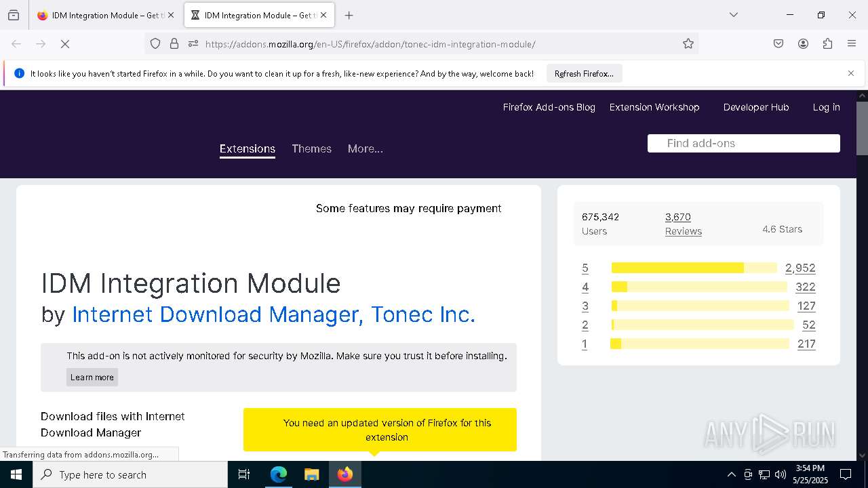Open the taskbar clock showing 3:54 PM
The height and width of the screenshot is (488, 868).
click(810, 474)
